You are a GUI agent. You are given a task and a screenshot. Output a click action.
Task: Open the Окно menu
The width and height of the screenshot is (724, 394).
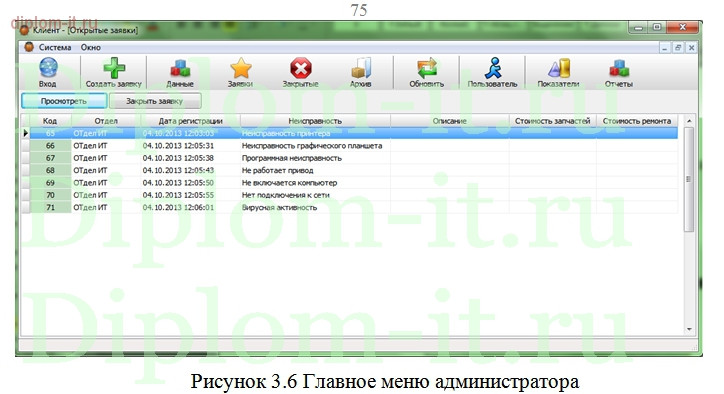click(x=90, y=48)
